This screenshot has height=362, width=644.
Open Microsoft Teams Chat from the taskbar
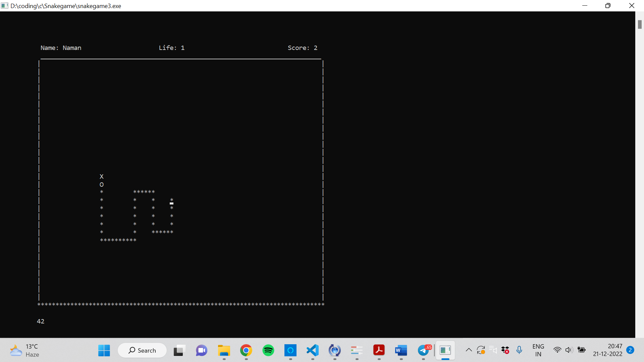(x=202, y=350)
